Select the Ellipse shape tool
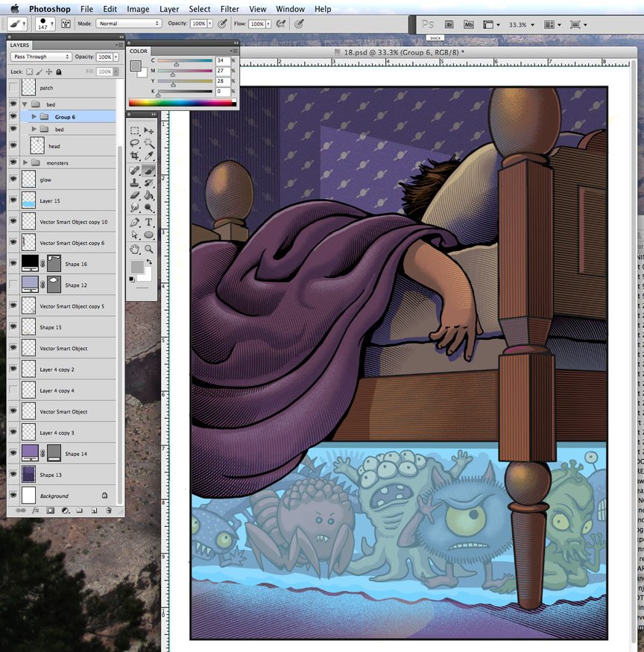The width and height of the screenshot is (644, 652). [x=148, y=235]
